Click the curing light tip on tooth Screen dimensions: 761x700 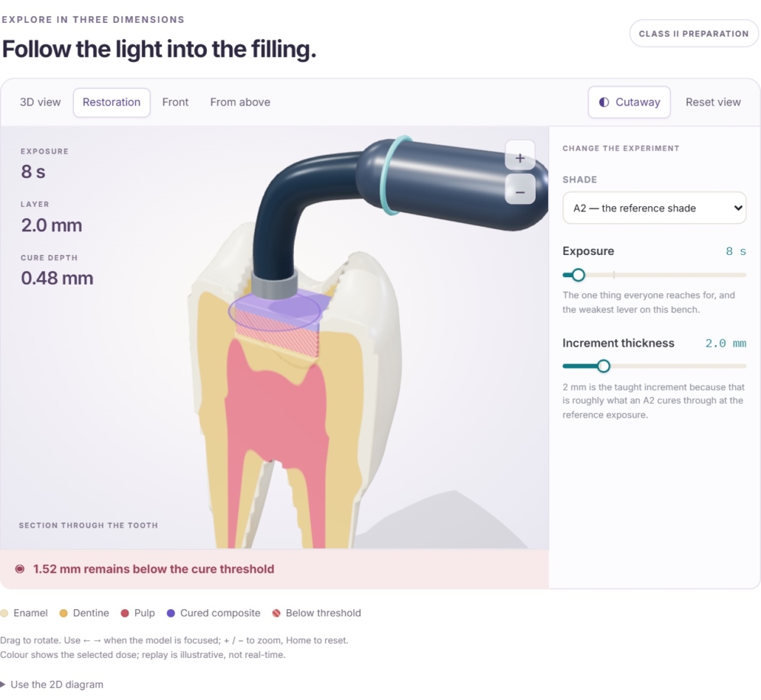click(x=274, y=285)
